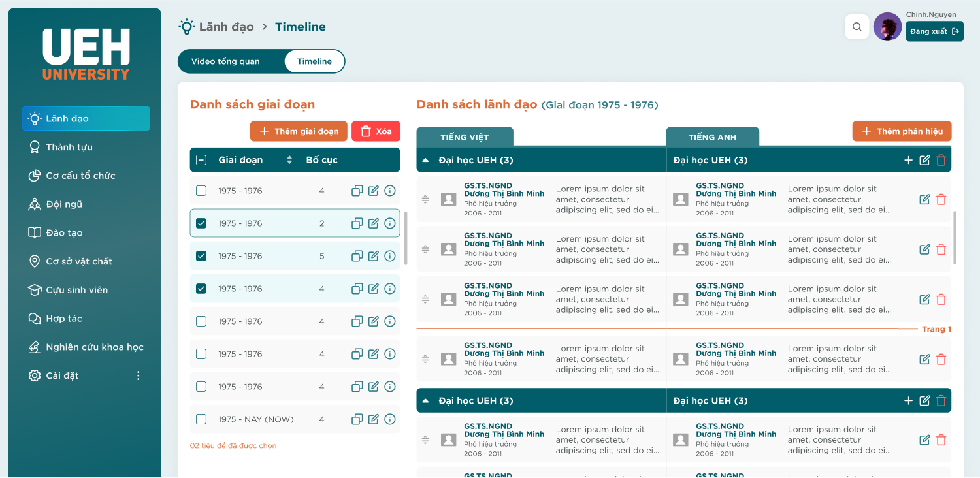The image size is (980, 478).
Task: Collapse the first Đại học UEH (3) group
Action: click(426, 160)
